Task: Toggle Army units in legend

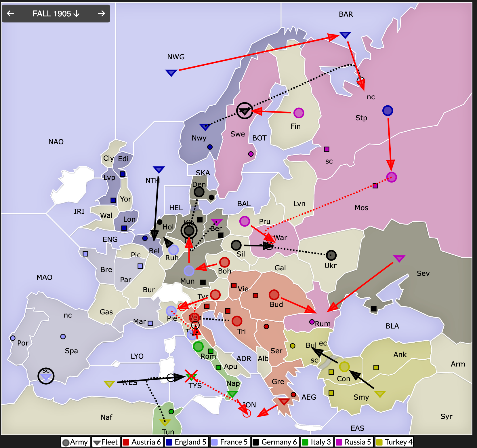Action: 75,442
